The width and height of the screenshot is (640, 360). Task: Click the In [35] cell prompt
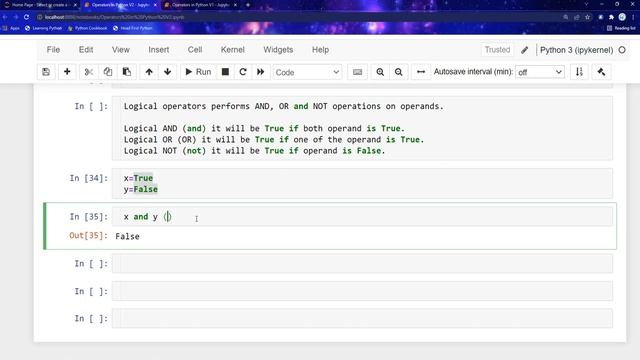tap(89, 217)
